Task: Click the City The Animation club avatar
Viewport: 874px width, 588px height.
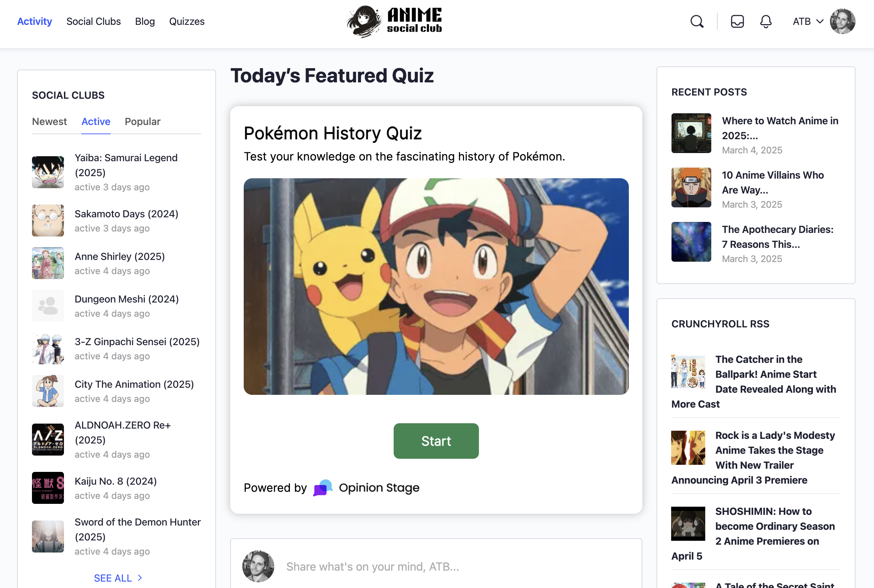Action: tap(48, 391)
